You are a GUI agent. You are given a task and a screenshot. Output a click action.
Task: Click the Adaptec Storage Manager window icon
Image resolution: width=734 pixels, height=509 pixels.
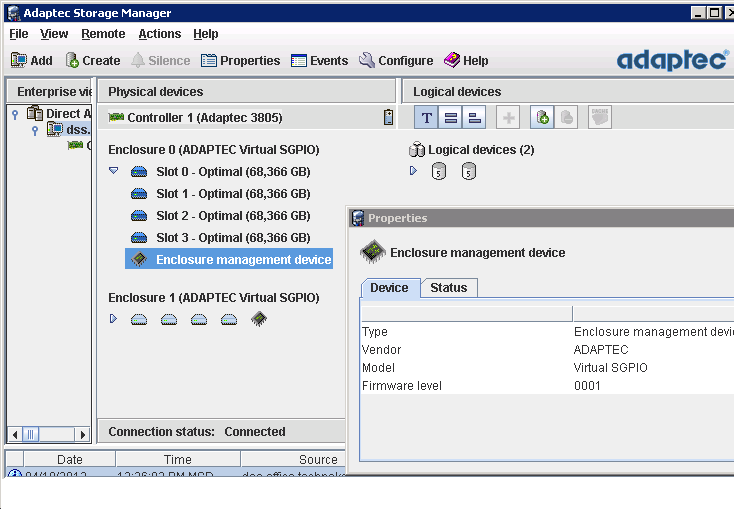click(x=14, y=13)
